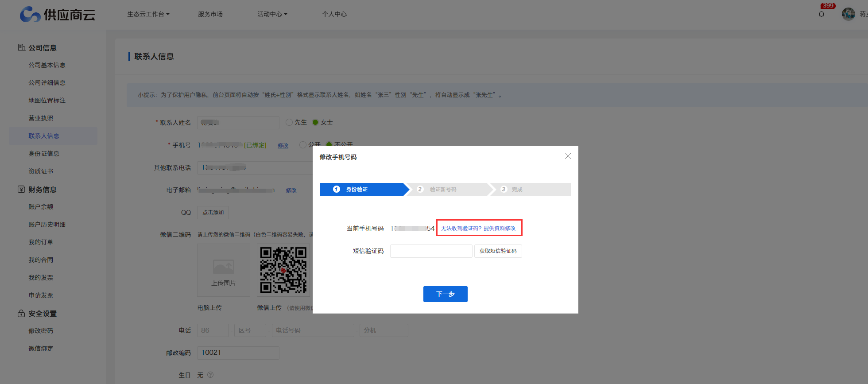Screen dimensions: 868x384
Task: Select the 女士 radio button
Action: tap(315, 122)
